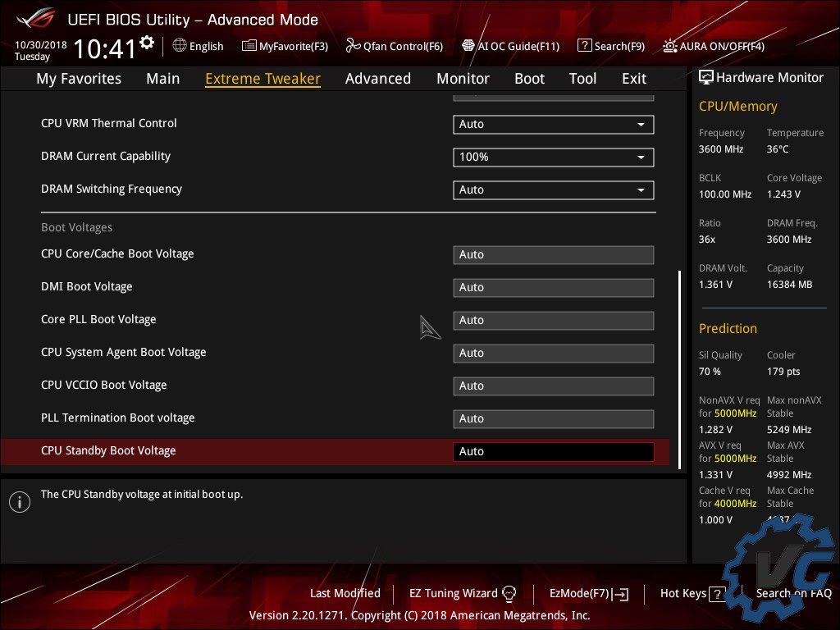The height and width of the screenshot is (630, 840).
Task: Click the CPU Standby Boot Voltage field
Action: (554, 452)
